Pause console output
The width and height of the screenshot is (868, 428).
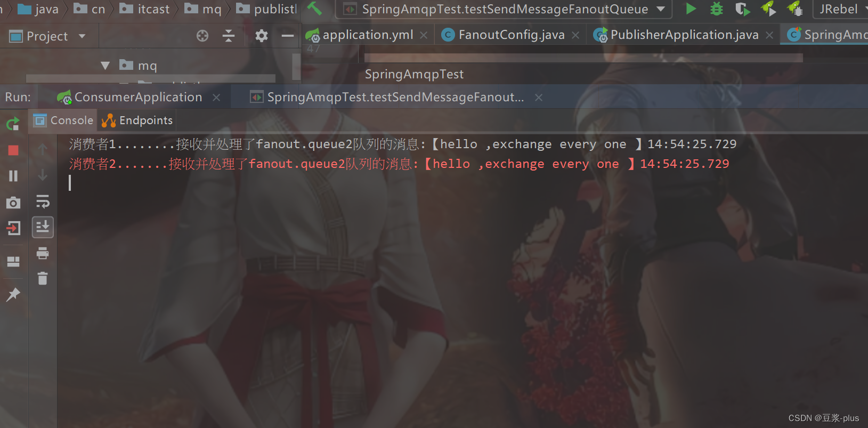(13, 176)
